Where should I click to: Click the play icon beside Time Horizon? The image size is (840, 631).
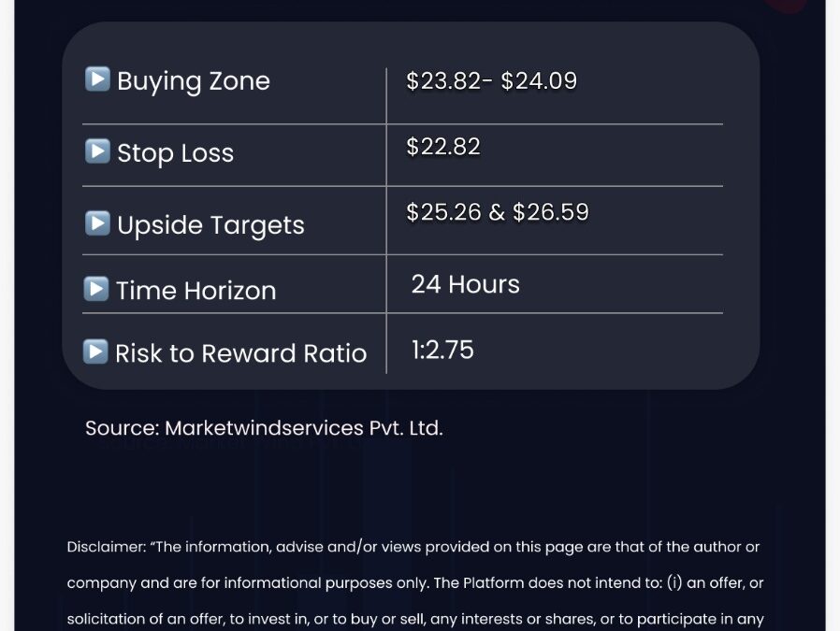(x=96, y=289)
